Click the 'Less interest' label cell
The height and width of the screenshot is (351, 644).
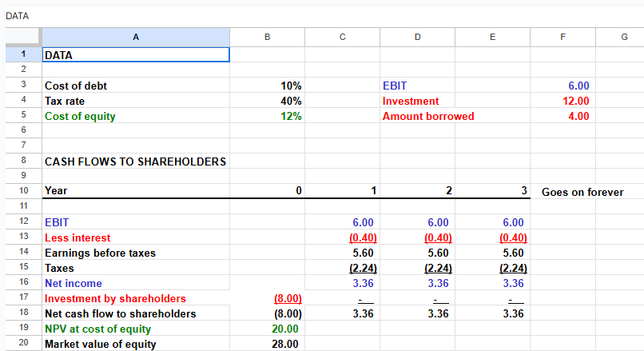point(134,237)
